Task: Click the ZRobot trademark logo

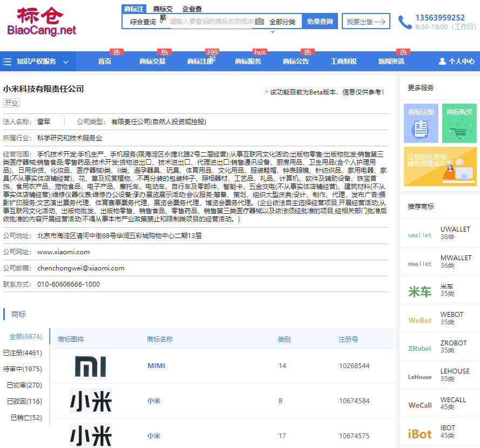Action: pyautogui.click(x=420, y=349)
